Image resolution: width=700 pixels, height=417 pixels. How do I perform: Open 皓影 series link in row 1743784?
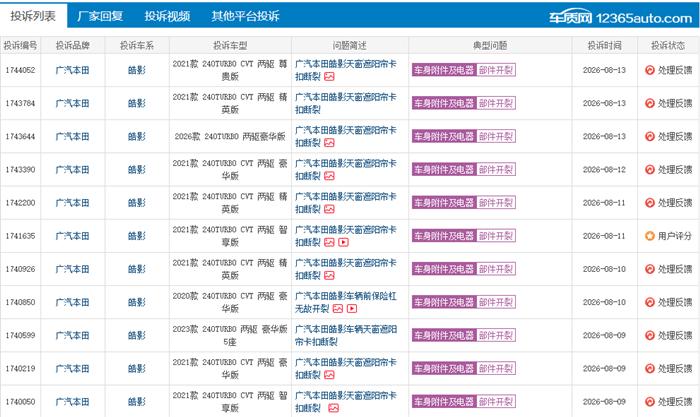(x=137, y=103)
